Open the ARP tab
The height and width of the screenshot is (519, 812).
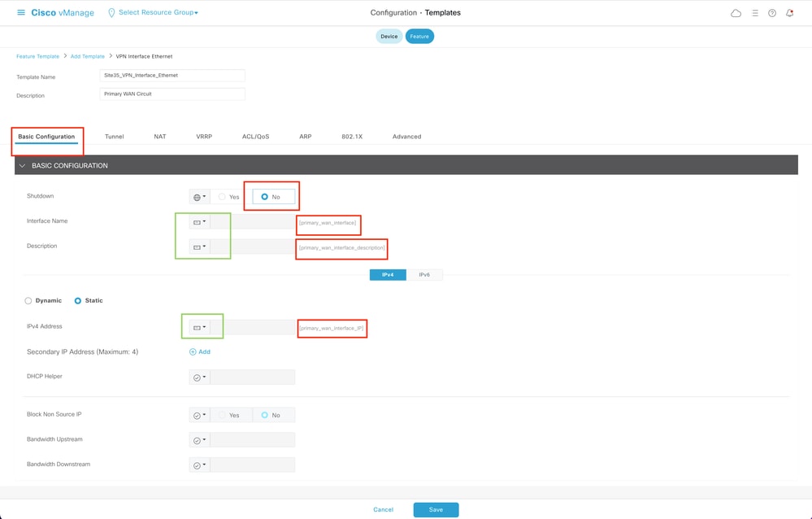click(x=306, y=137)
